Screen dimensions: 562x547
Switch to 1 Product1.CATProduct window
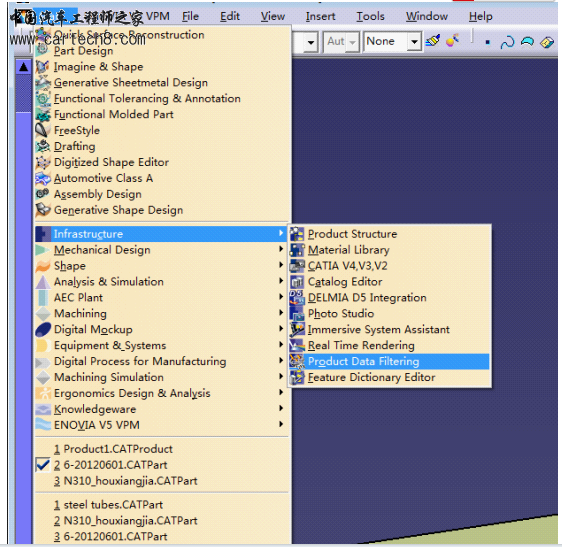pyautogui.click(x=161, y=449)
